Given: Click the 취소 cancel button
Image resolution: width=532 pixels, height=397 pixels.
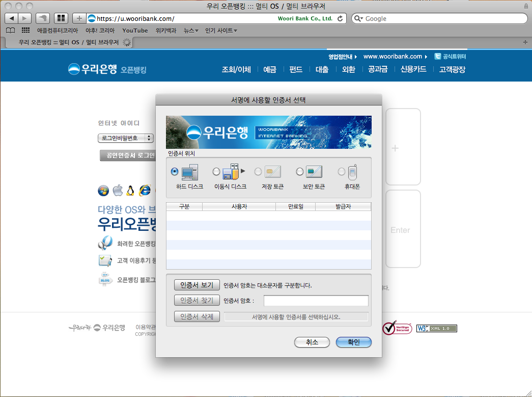Looking at the screenshot, I should 312,342.
